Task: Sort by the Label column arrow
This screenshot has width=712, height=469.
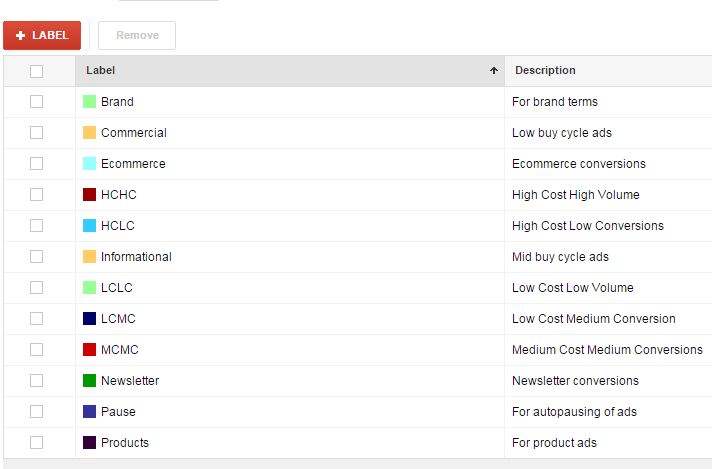Action: 493,71
